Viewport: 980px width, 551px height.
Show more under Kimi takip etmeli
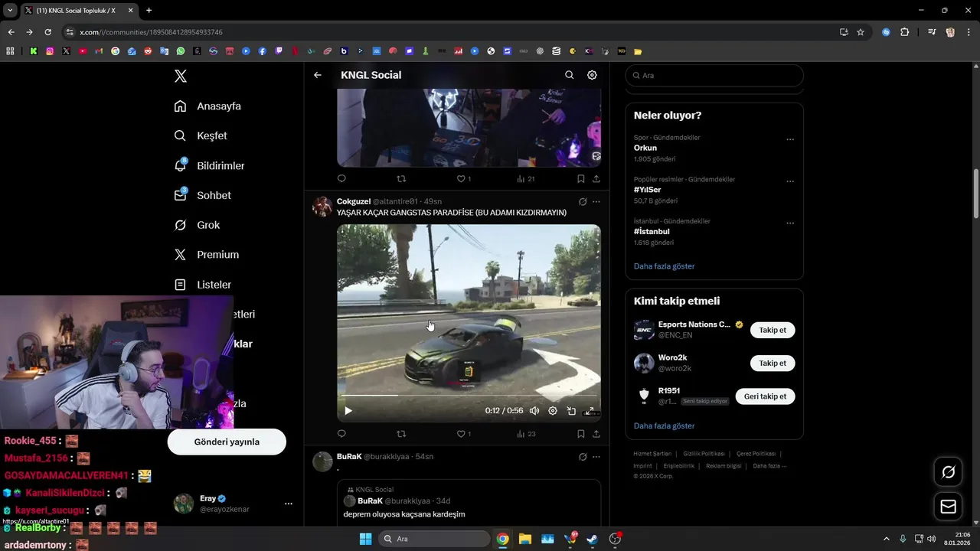point(665,425)
